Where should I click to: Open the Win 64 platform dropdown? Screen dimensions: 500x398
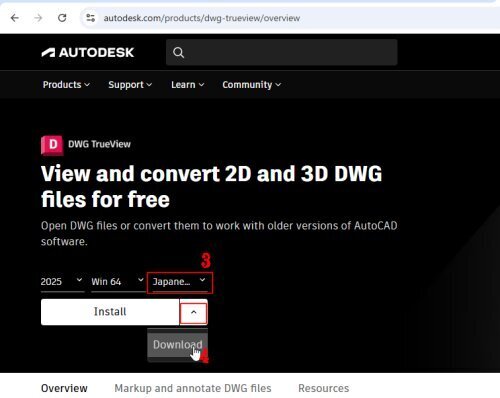pyautogui.click(x=117, y=282)
